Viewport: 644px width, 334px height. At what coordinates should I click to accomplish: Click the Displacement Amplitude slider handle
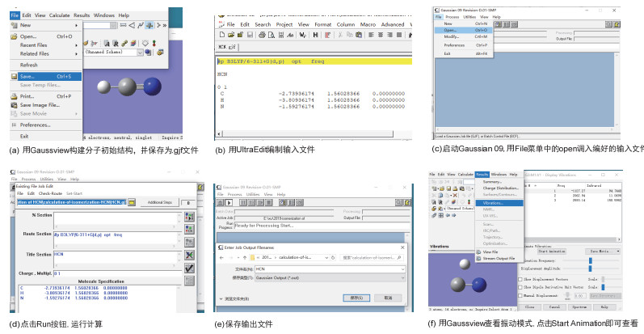pos(590,268)
